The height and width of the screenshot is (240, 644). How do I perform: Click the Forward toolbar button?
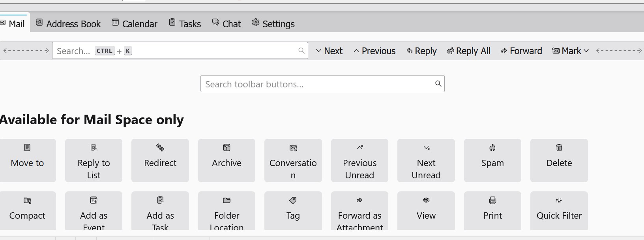(521, 51)
